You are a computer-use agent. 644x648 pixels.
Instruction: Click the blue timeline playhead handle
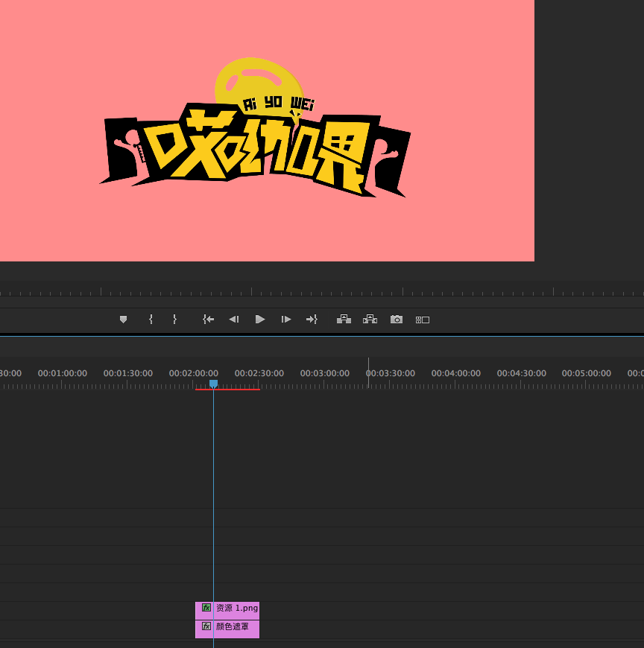pyautogui.click(x=213, y=384)
